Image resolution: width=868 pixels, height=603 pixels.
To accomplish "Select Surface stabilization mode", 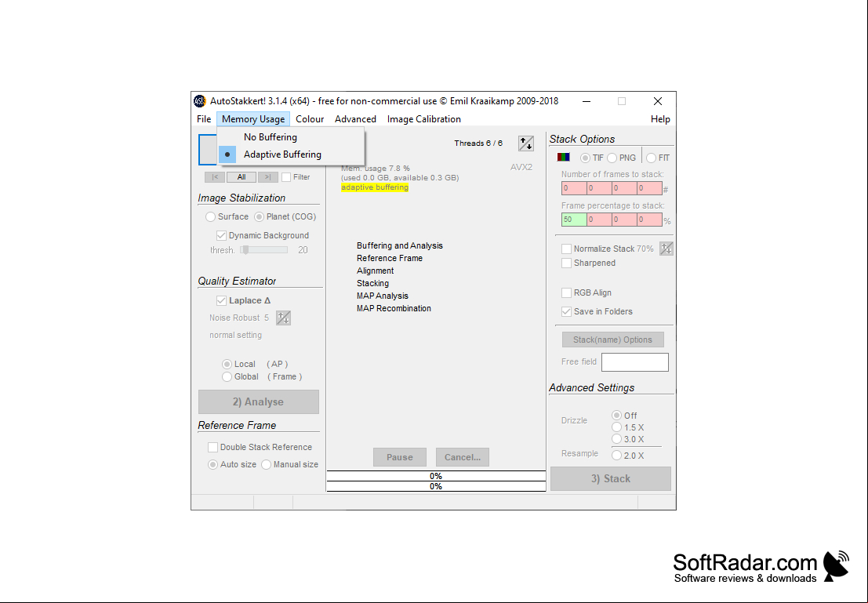I will point(227,216).
